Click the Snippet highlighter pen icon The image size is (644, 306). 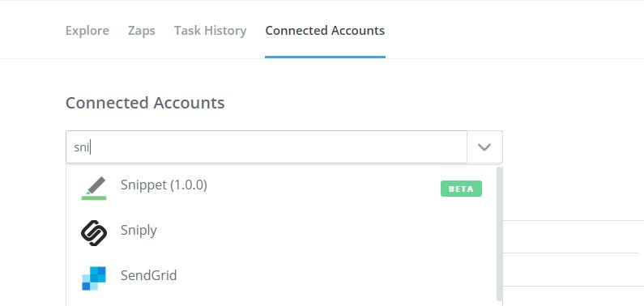[94, 189]
